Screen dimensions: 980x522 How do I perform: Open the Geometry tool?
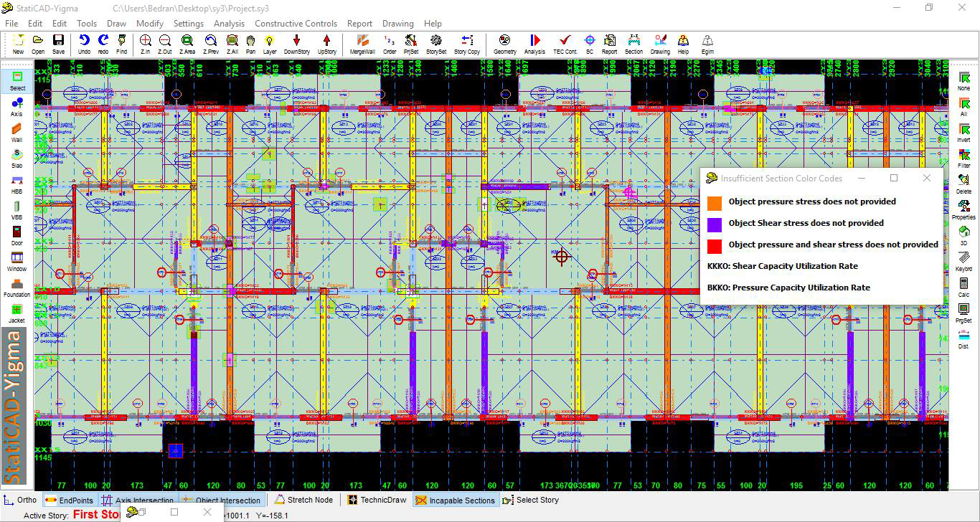[504, 44]
